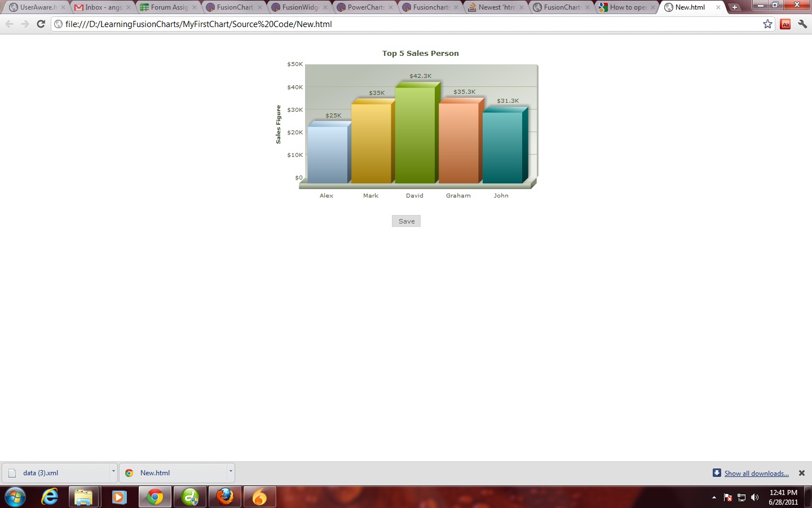Screen dimensions: 812x508
Task: Click the red Adobe extension icon
Action: pos(785,24)
